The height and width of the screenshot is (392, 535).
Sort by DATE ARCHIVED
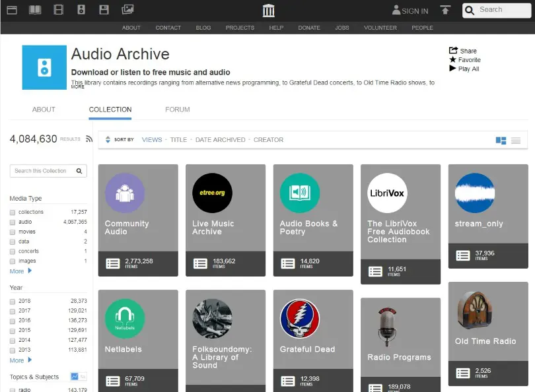tap(220, 140)
